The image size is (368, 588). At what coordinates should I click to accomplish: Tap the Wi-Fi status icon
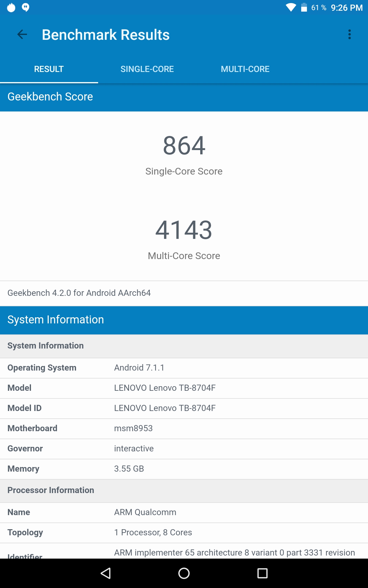point(291,7)
